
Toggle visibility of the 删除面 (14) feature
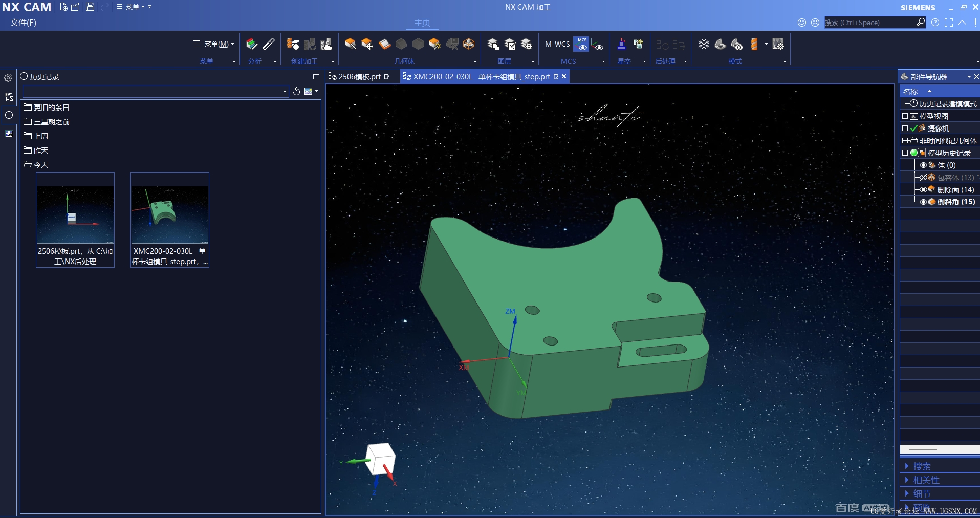[x=923, y=190]
